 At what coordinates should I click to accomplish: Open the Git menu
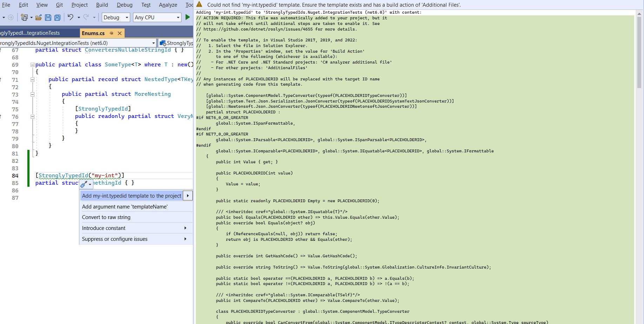click(59, 5)
